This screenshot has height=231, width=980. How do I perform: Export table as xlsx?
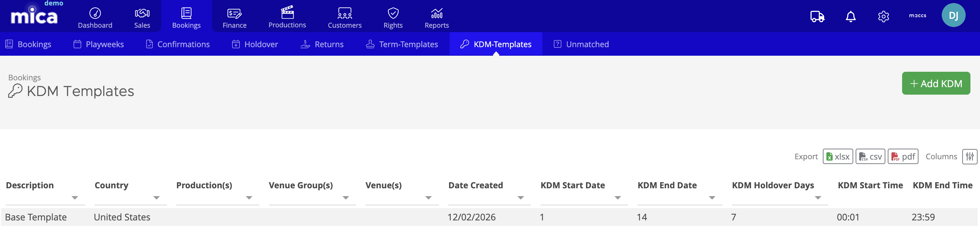tap(838, 157)
